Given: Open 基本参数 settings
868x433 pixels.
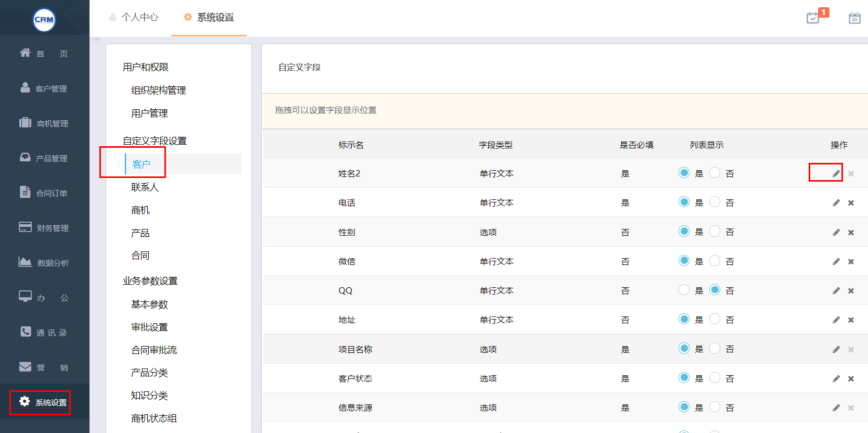Looking at the screenshot, I should 149,304.
